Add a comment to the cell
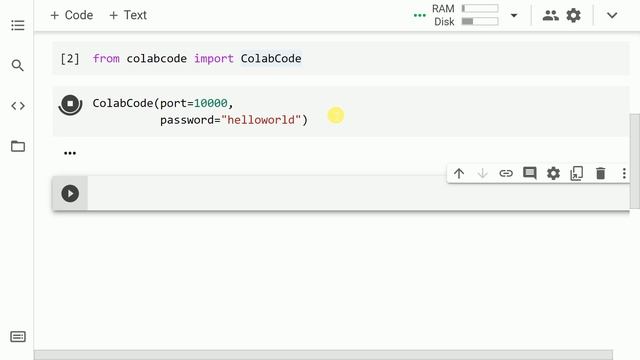Viewport: 640px width, 360px height. [529, 173]
